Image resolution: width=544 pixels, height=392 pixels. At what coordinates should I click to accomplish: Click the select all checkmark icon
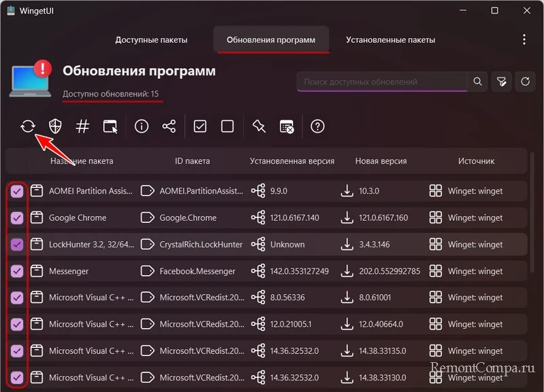tap(200, 126)
